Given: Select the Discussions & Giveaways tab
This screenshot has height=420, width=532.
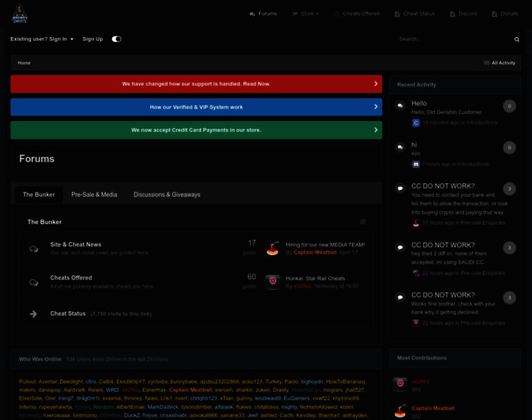Looking at the screenshot, I should (x=167, y=195).
